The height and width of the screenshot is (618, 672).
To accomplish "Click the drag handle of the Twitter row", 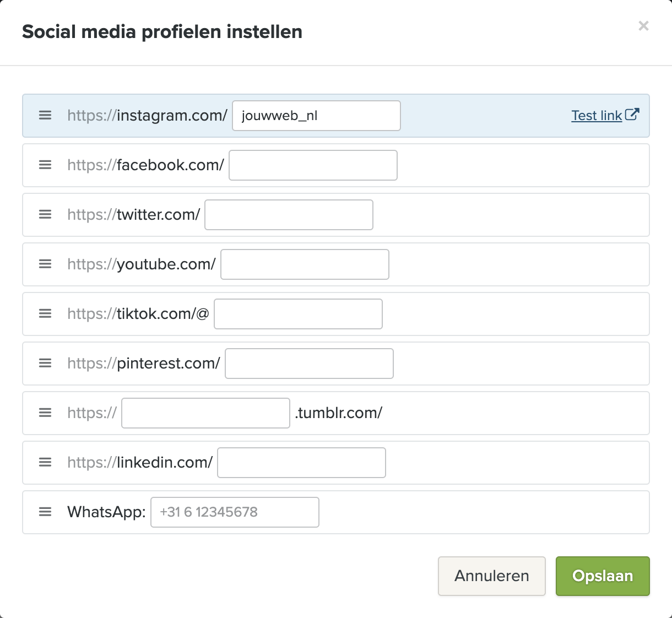I will pyautogui.click(x=45, y=215).
